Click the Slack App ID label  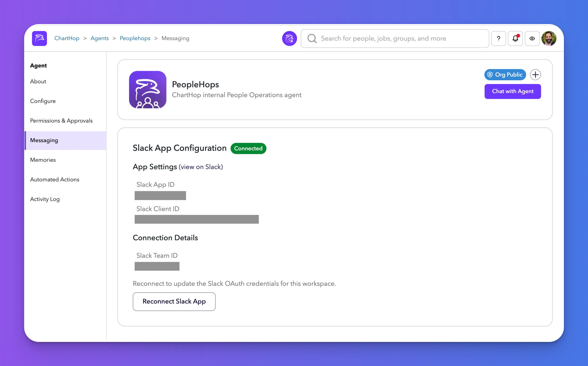pyautogui.click(x=155, y=185)
